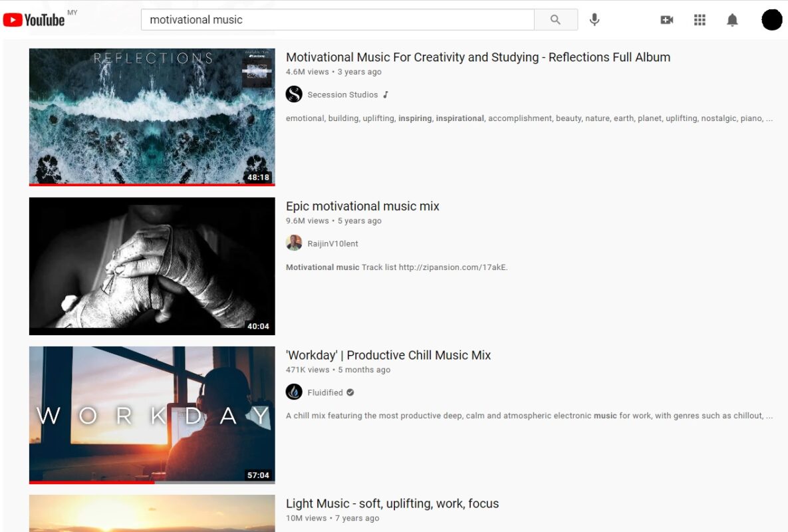Screen dimensions: 788x532
Task: Visit the Secession Studios channel name
Action: pyautogui.click(x=342, y=94)
